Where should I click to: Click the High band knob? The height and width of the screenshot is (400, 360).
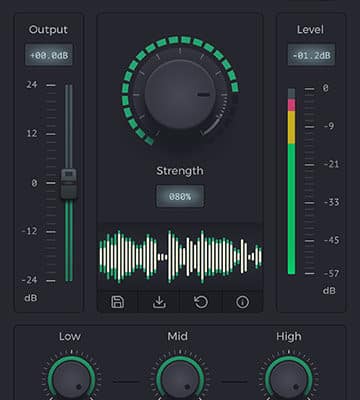click(x=289, y=380)
